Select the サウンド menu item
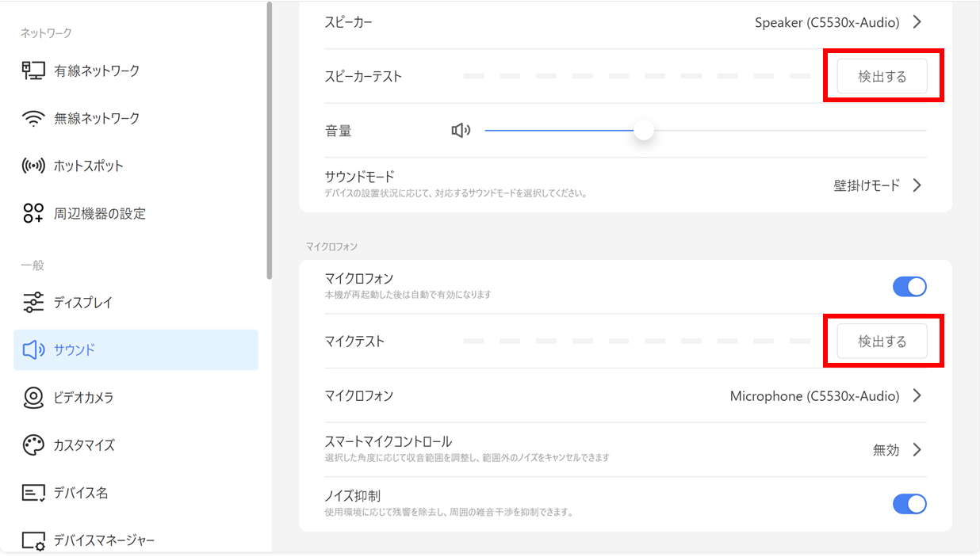Image resolution: width=980 pixels, height=557 pixels. (136, 350)
